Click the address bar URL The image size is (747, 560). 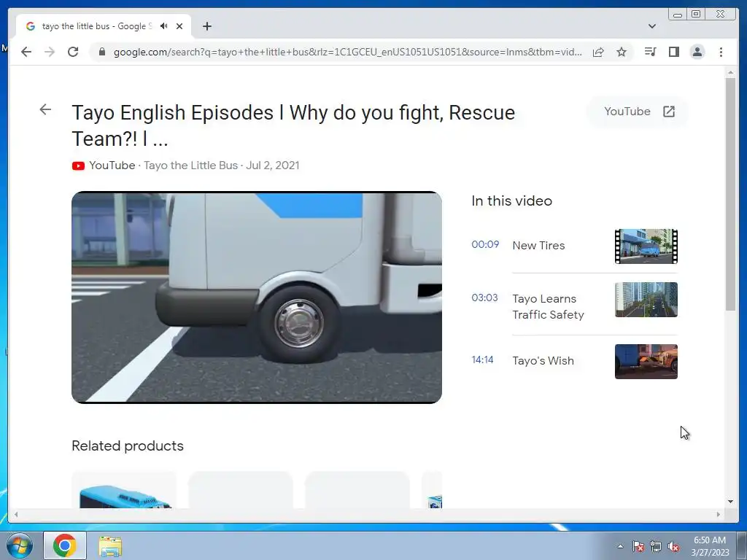pos(348,52)
